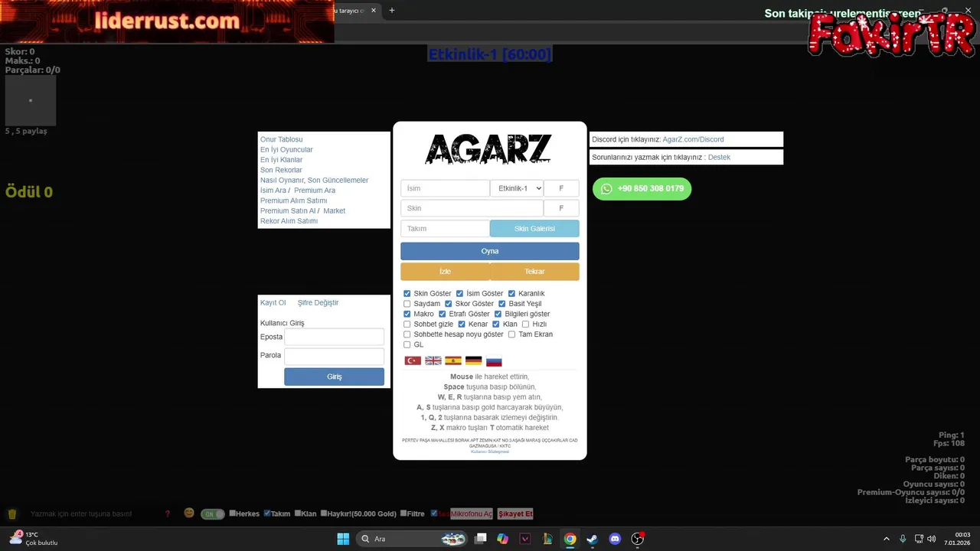Open the Onur Tablosu link
Viewport: 980px width, 551px height.
point(282,139)
